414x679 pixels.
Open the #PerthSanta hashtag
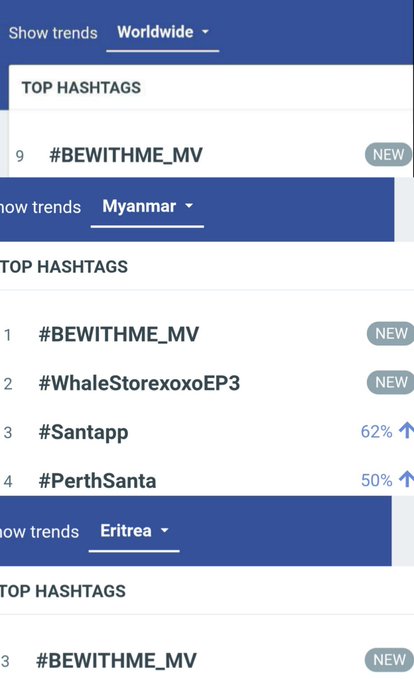(97, 481)
